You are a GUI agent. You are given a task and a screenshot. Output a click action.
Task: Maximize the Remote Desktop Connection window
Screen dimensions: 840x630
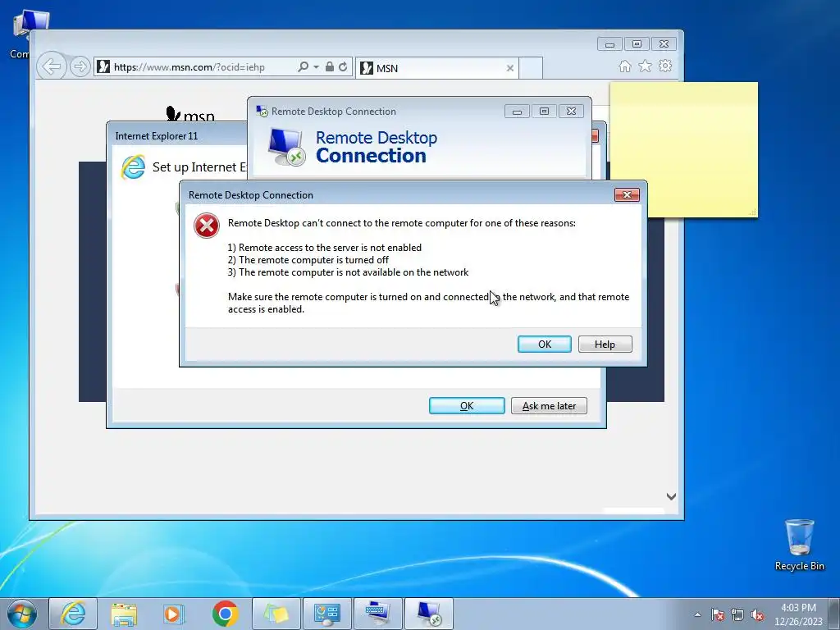pos(544,112)
